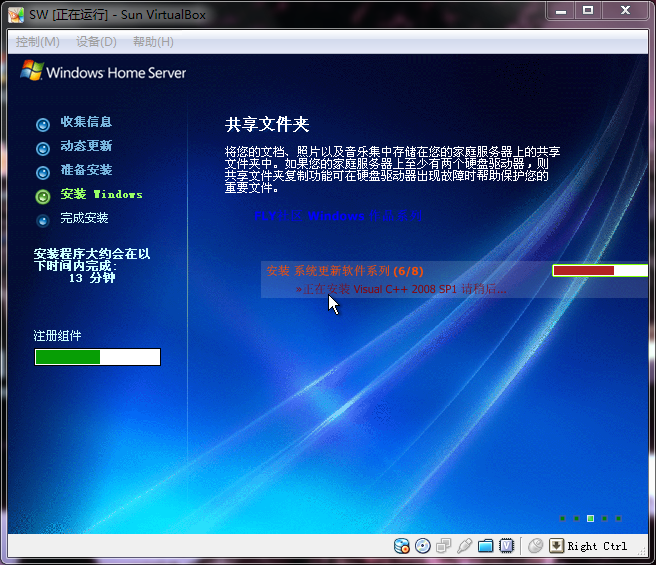The height and width of the screenshot is (565, 656).
Task: Click the 收集信息 step label
Action: (x=86, y=122)
